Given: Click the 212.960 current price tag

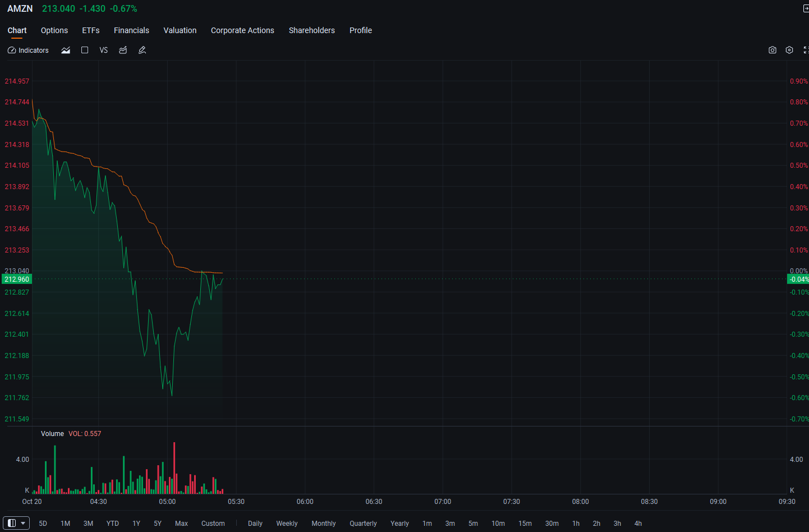Looking at the screenshot, I should point(17,279).
